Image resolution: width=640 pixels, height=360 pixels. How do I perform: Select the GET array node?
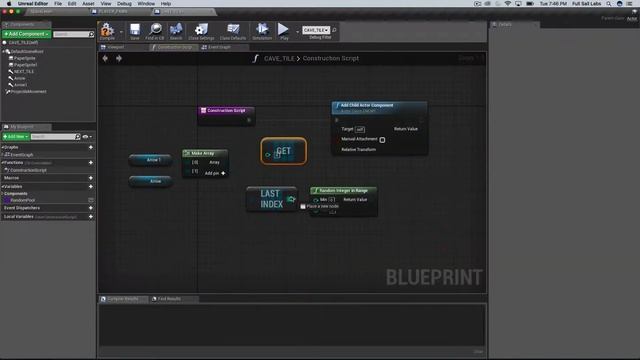pyautogui.click(x=284, y=151)
